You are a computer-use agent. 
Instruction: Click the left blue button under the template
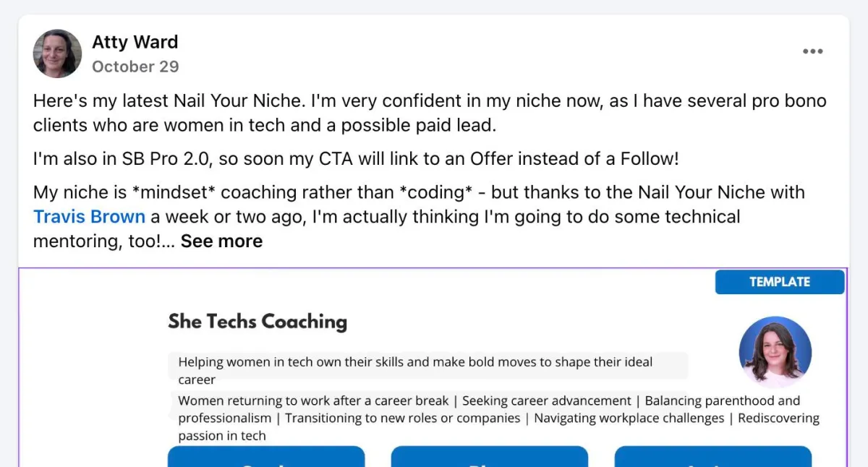pos(266,457)
